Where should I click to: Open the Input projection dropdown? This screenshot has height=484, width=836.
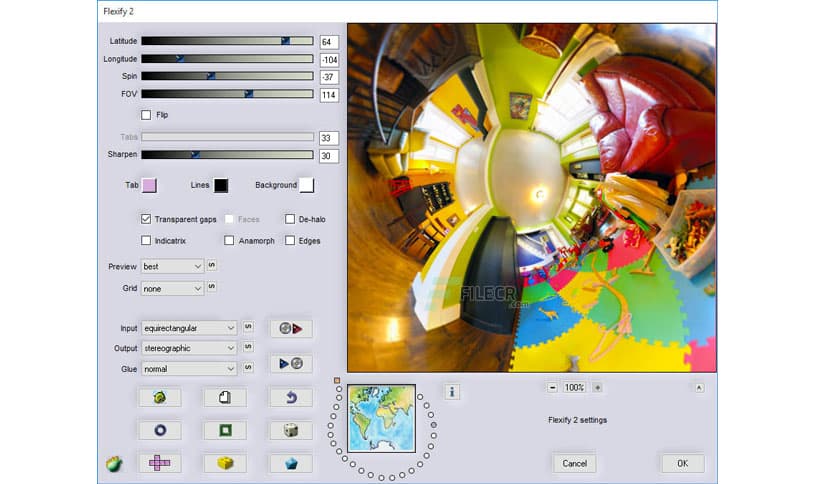189,328
